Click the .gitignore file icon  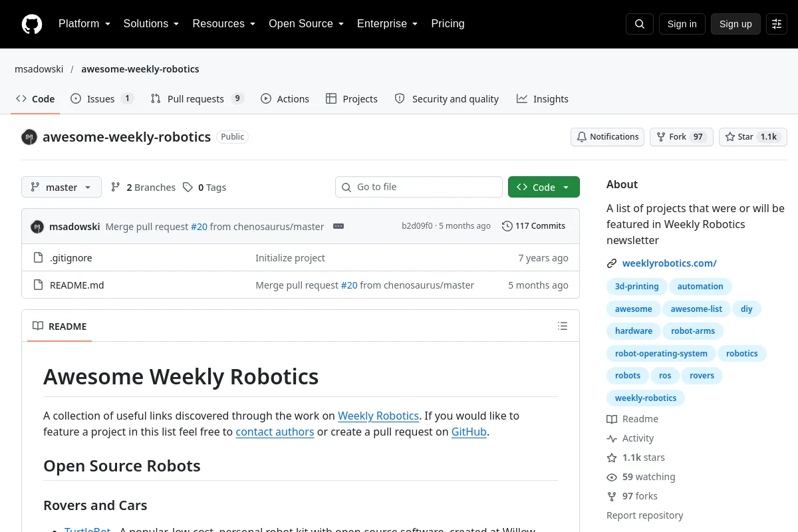(38, 258)
